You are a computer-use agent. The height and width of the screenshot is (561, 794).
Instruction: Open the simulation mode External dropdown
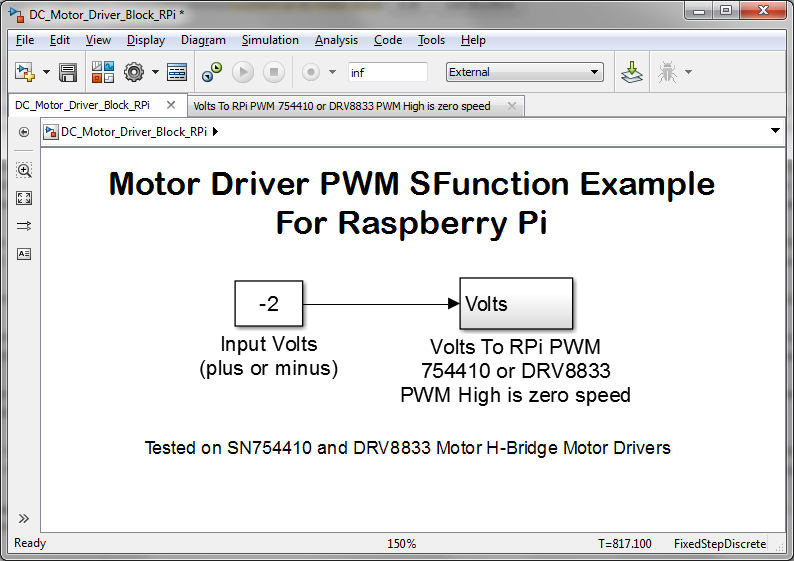pyautogui.click(x=524, y=72)
